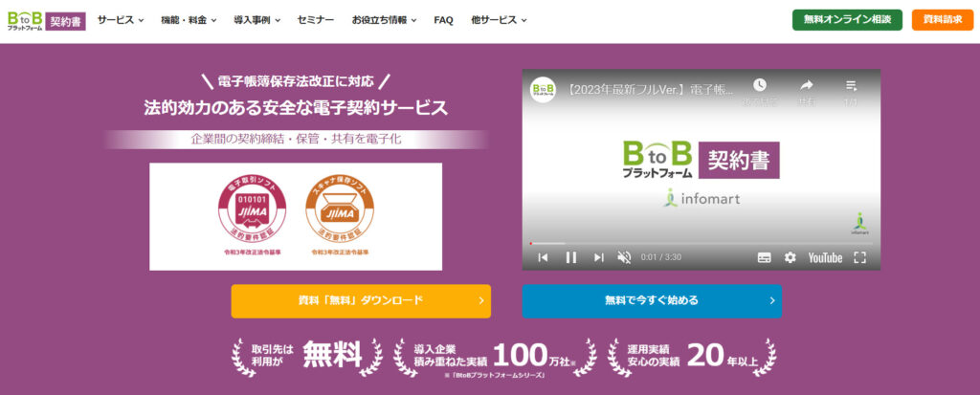Skip to previous video
Viewport: 980px width, 395px height.
pos(544,257)
